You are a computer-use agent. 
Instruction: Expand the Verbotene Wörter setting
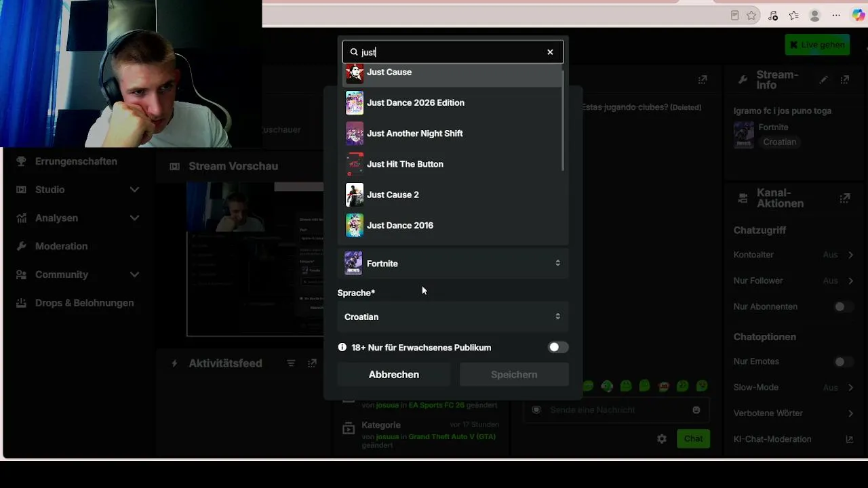[850, 413]
